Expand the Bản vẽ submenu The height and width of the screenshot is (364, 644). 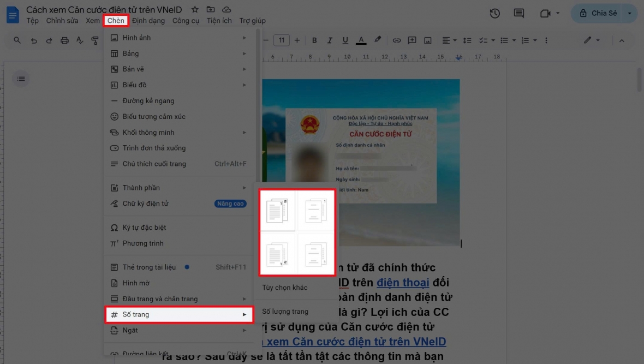coord(178,69)
